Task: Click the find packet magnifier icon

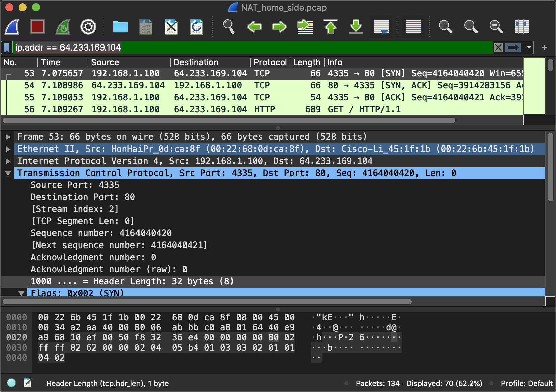Action: pyautogui.click(x=229, y=27)
